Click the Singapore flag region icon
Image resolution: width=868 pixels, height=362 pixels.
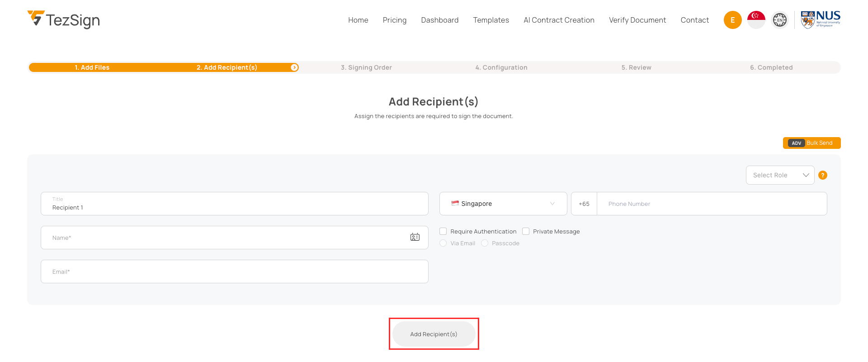[756, 20]
